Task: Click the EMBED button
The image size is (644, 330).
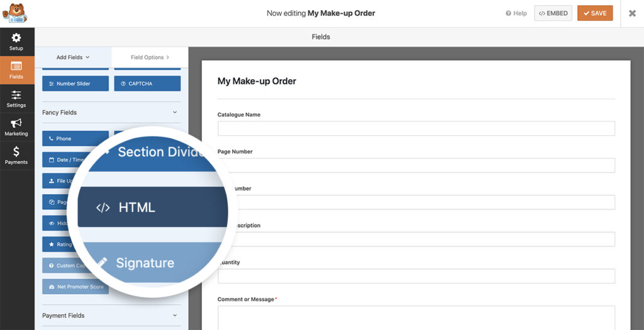Action: tap(553, 13)
